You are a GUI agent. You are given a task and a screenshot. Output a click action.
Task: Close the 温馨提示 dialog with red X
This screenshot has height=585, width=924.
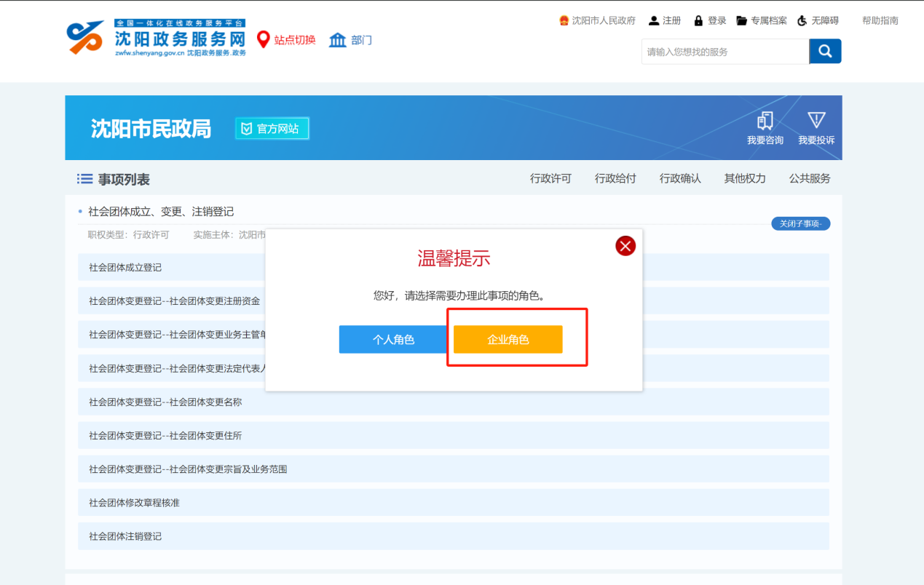(625, 246)
